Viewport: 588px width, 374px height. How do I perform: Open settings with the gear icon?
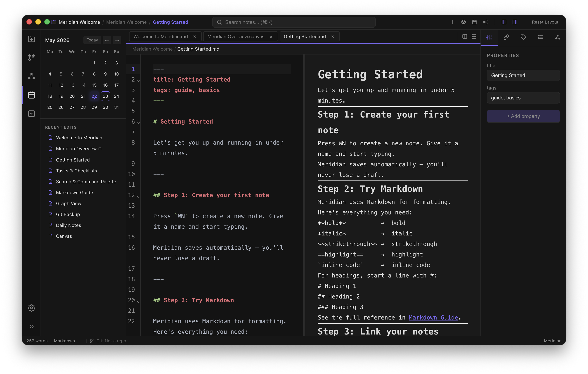pyautogui.click(x=31, y=308)
